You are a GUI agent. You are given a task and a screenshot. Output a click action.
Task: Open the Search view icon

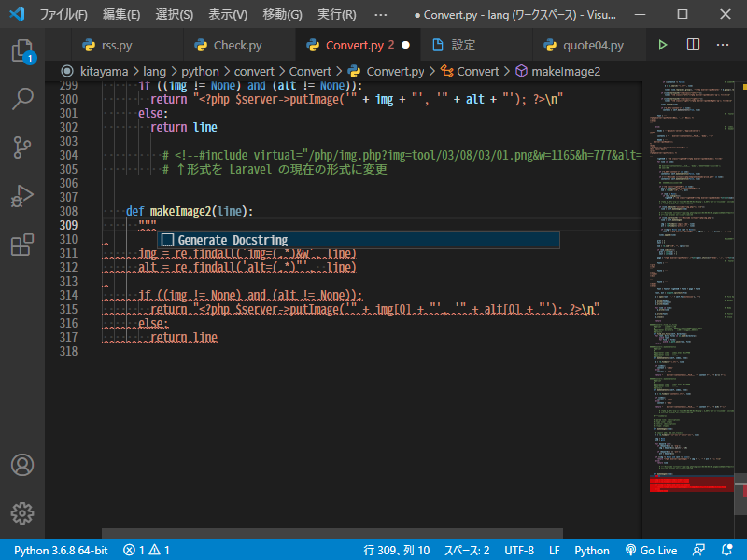pyautogui.click(x=22, y=98)
